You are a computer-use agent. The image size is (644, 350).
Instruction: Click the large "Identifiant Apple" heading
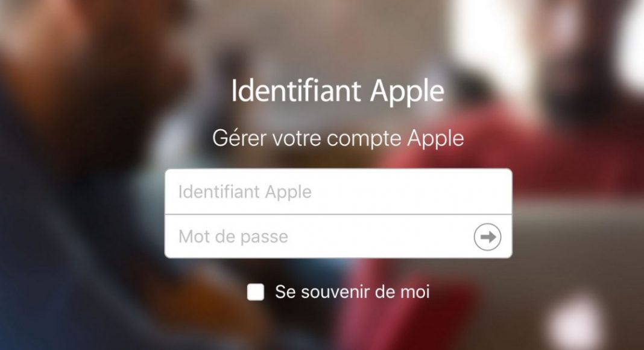tap(338, 91)
